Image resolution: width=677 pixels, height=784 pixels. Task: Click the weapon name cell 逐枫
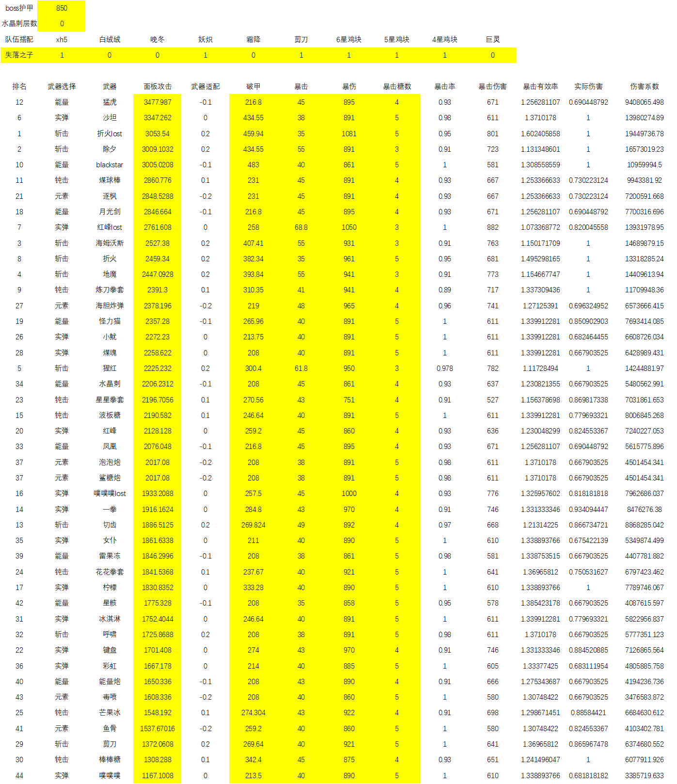click(110, 196)
